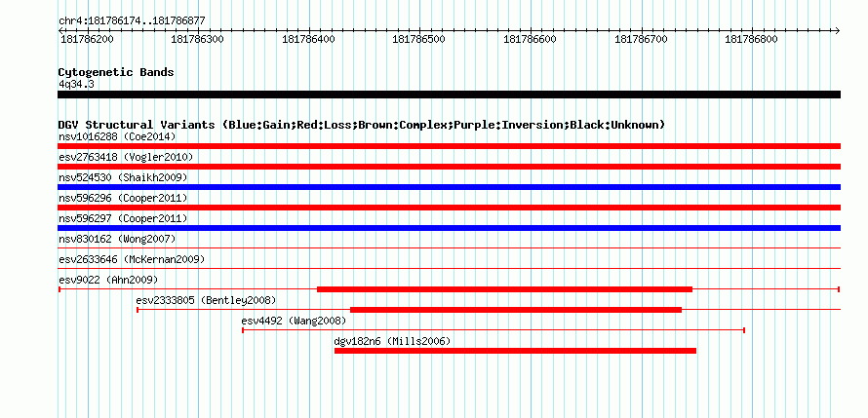Screen dimensions: 868x418
Task: Click variant label nsv596296 (Cooper2011)
Action: click(123, 198)
